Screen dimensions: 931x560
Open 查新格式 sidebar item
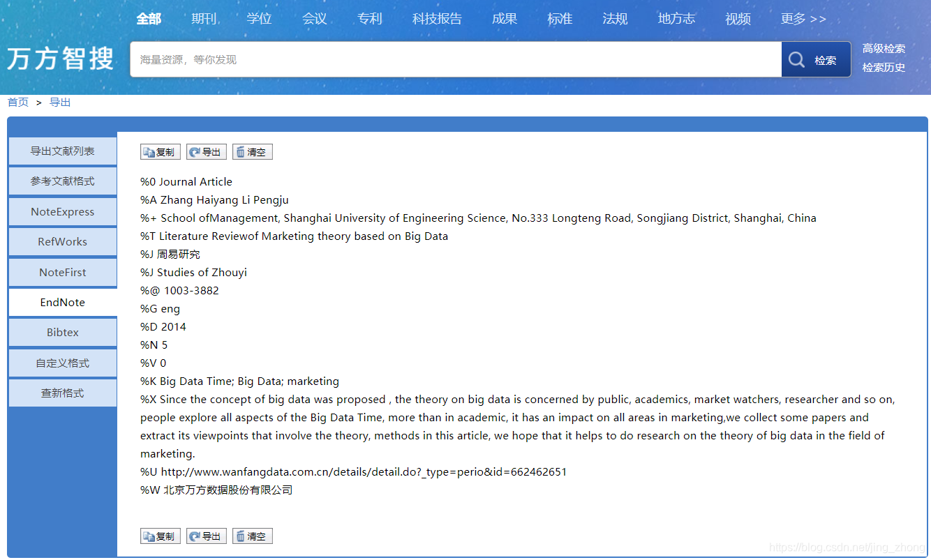pos(63,393)
